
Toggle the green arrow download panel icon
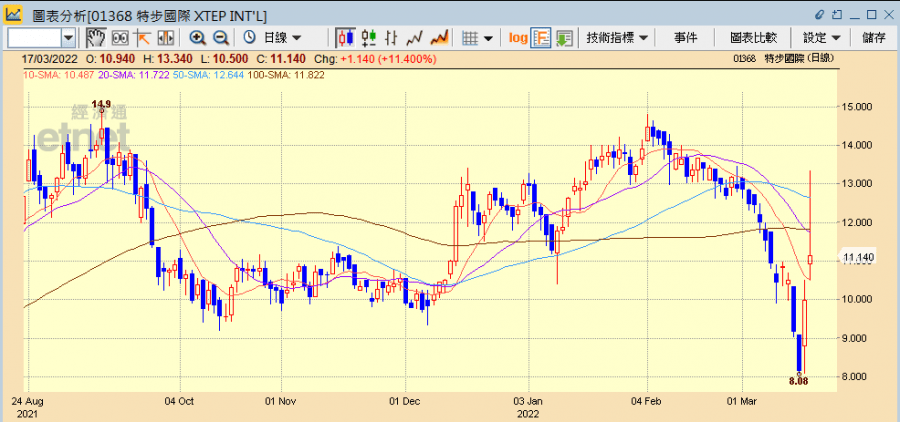click(x=564, y=38)
